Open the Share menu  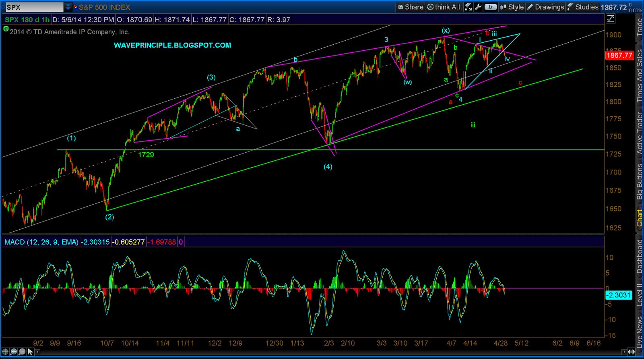(x=411, y=7)
